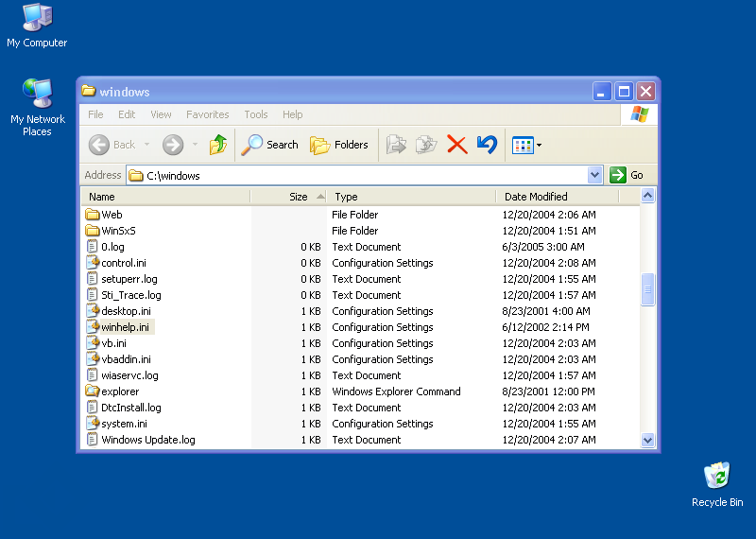
Task: Select the Sti_Trace.log file icon
Action: coord(92,295)
